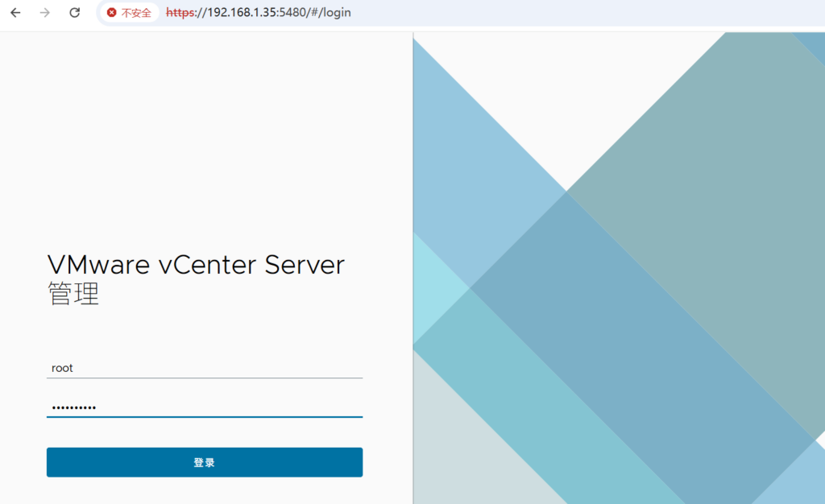Reload the vCenter login page
The image size is (825, 504).
[x=75, y=13]
